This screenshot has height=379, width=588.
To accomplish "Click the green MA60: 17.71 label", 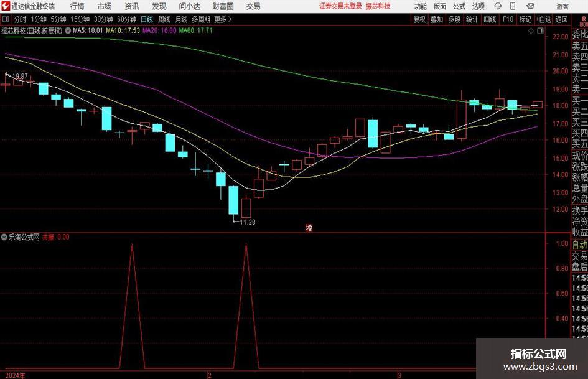I will [196, 30].
